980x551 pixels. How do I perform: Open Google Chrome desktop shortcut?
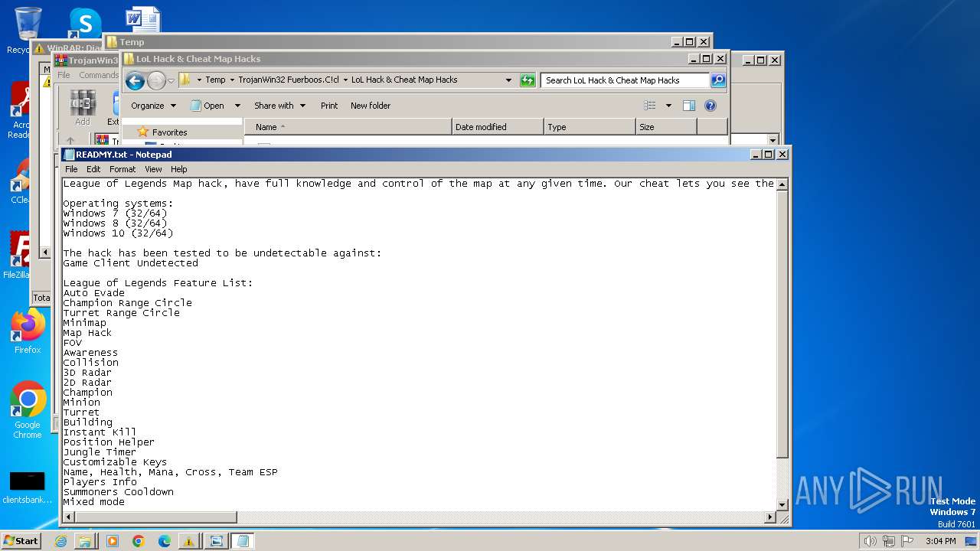tap(28, 410)
